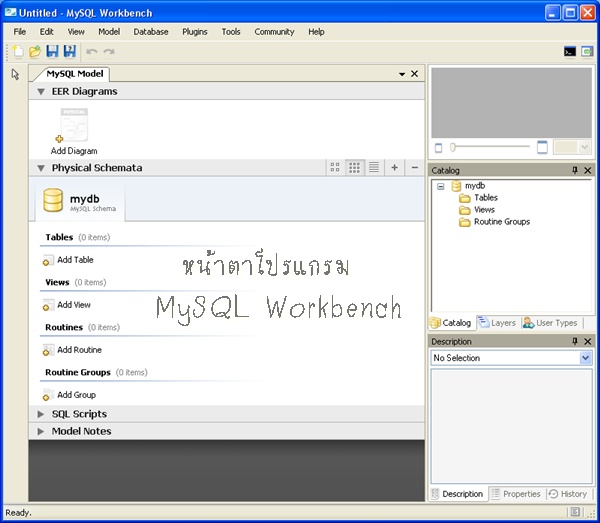The image size is (600, 523).
Task: Open the Community menu
Action: pos(274,32)
